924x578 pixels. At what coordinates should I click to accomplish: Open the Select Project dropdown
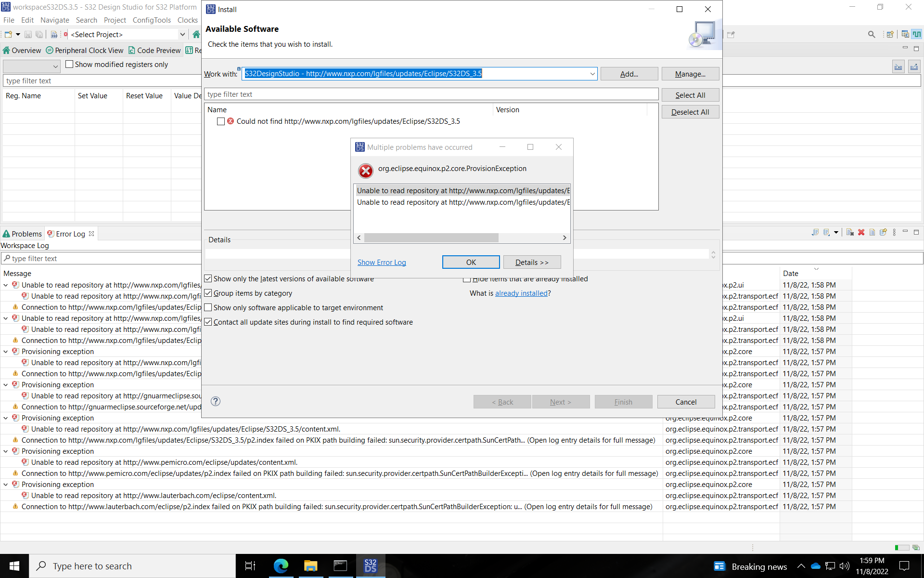[x=182, y=34]
